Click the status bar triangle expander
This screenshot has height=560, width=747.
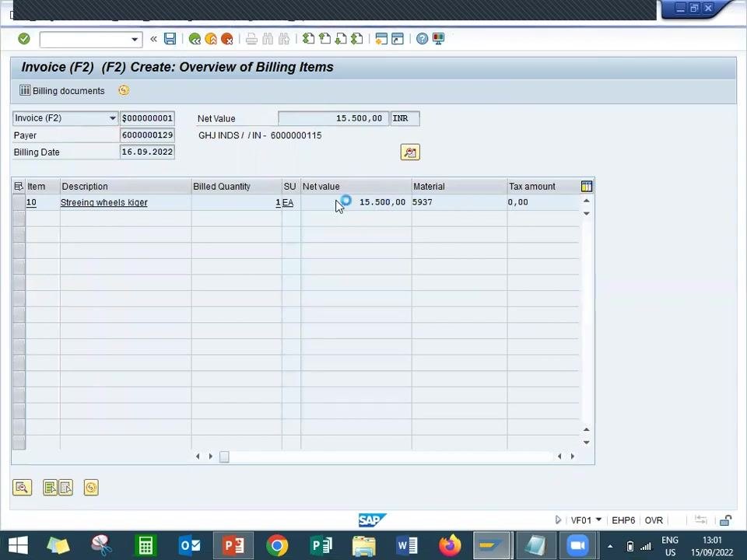tap(559, 520)
